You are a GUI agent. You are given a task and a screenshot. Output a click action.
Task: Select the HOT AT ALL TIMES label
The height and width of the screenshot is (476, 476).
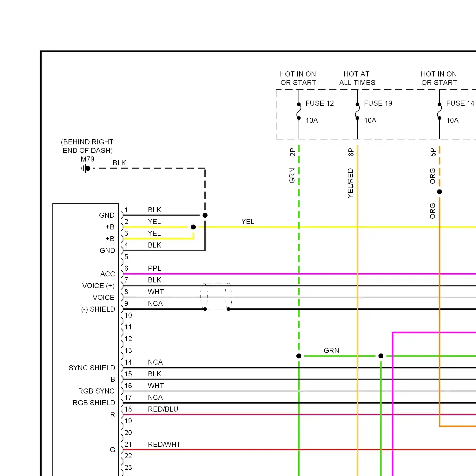click(357, 78)
